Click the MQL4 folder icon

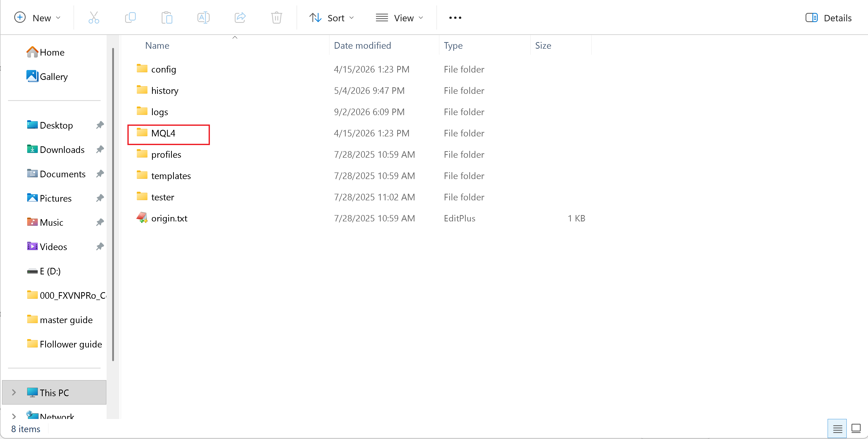(142, 132)
